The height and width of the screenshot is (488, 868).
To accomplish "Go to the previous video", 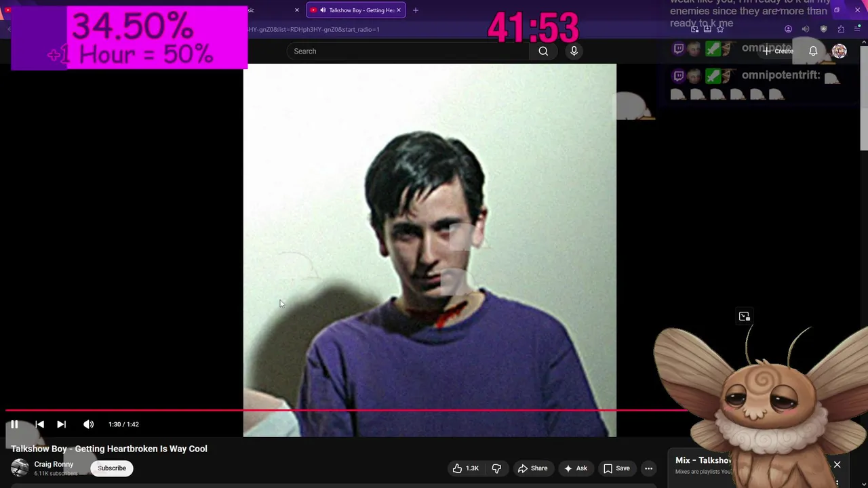I will click(39, 424).
